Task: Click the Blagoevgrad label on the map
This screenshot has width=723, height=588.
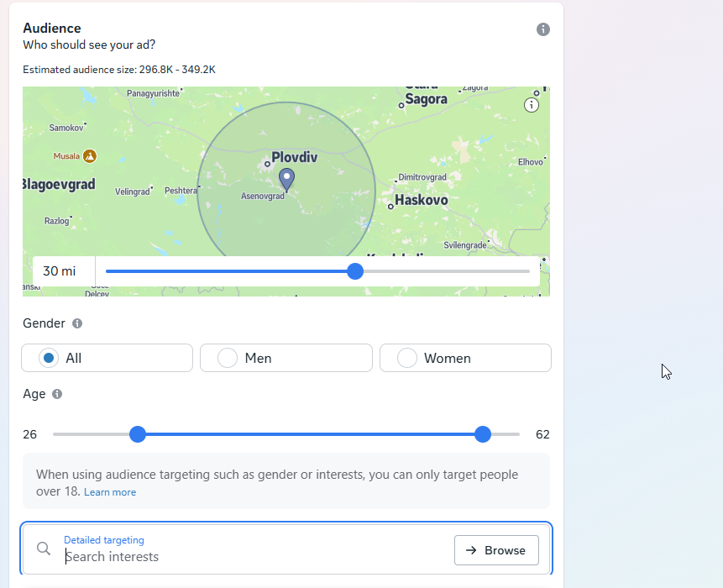Action: point(59,185)
